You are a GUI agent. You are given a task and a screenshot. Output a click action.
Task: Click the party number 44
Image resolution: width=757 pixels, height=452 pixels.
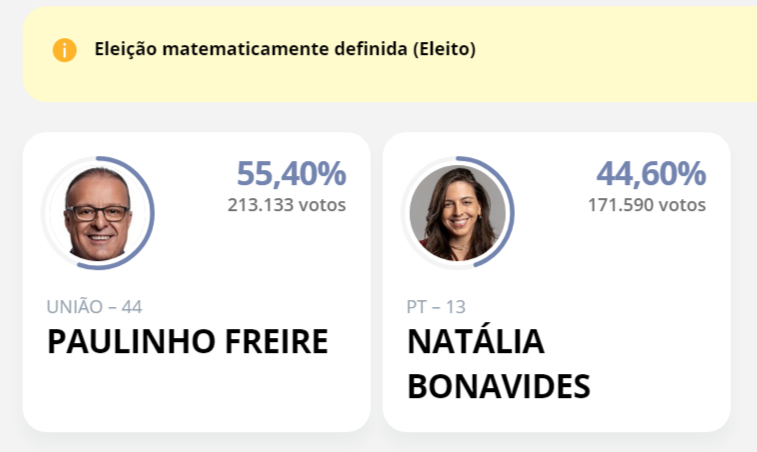point(131,307)
